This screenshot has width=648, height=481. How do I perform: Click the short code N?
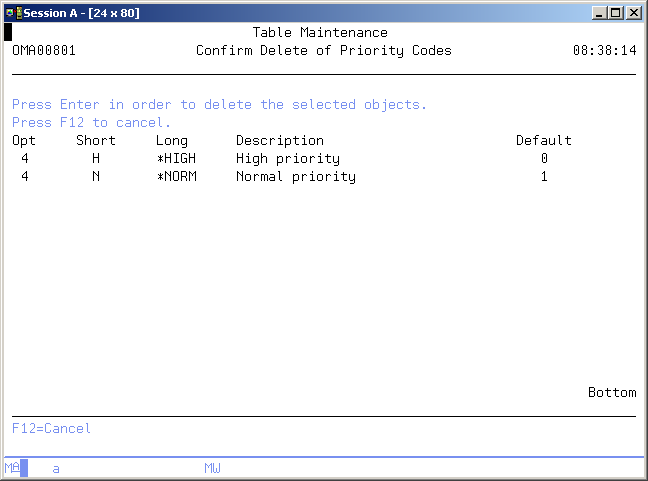point(96,177)
